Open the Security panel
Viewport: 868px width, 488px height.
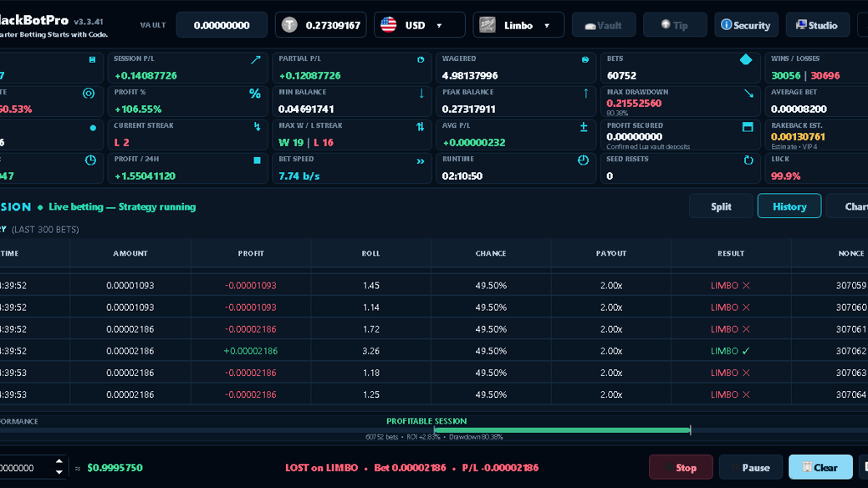(x=746, y=25)
